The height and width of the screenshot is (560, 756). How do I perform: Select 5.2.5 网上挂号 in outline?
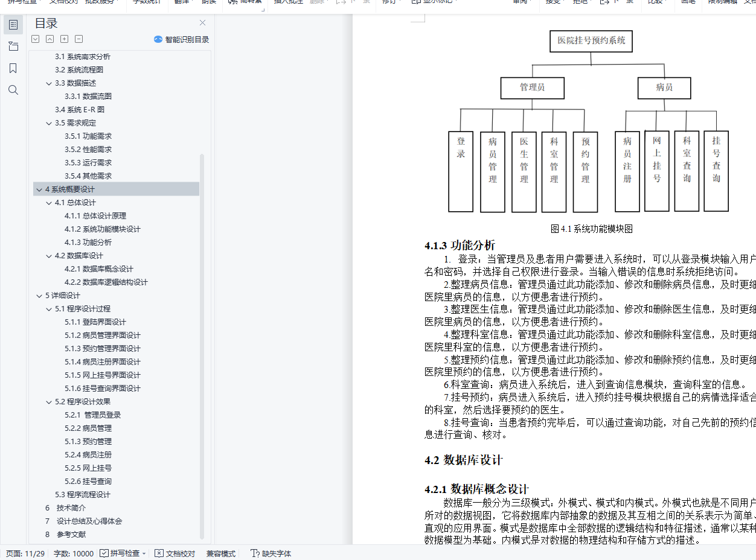pyautogui.click(x=88, y=468)
